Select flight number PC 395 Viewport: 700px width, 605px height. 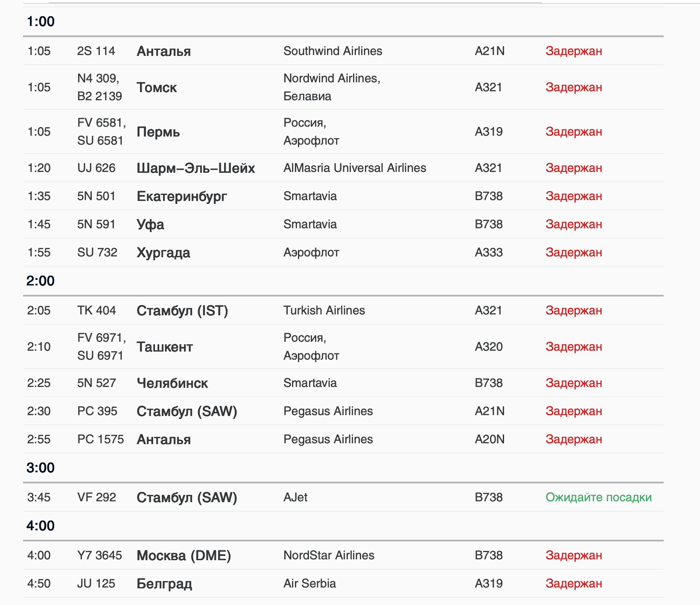pos(97,411)
